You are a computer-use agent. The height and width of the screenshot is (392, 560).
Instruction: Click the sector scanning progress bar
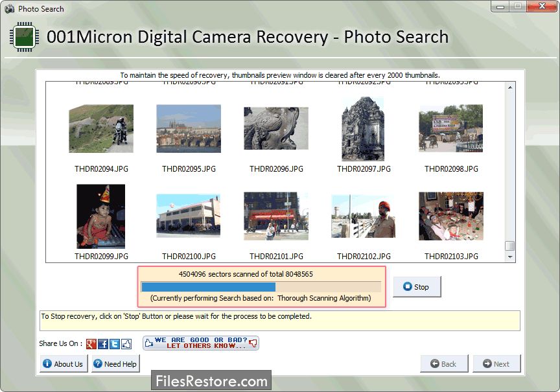(x=261, y=286)
